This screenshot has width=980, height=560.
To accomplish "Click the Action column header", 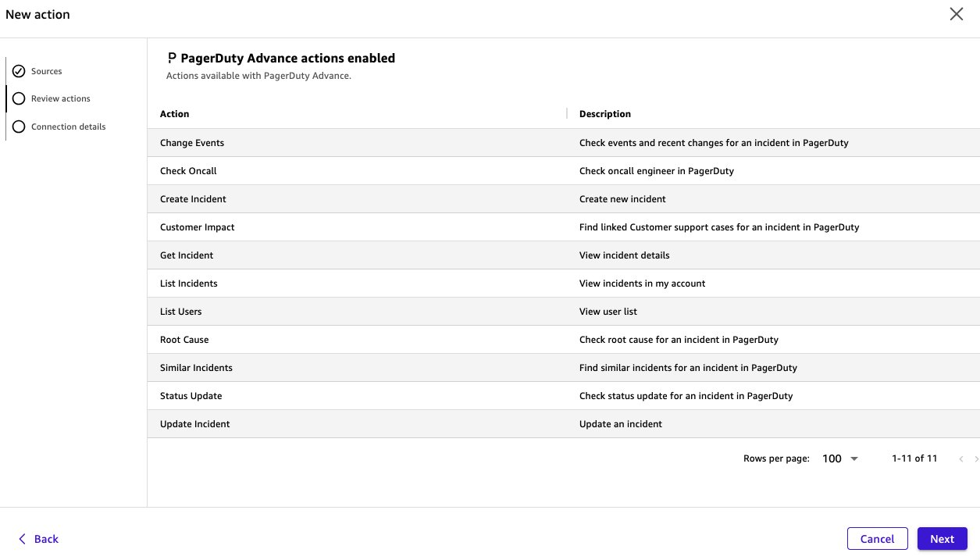I will (174, 113).
